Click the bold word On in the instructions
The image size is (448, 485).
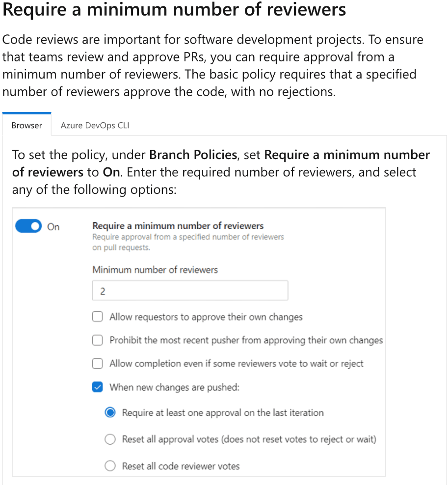[110, 172]
